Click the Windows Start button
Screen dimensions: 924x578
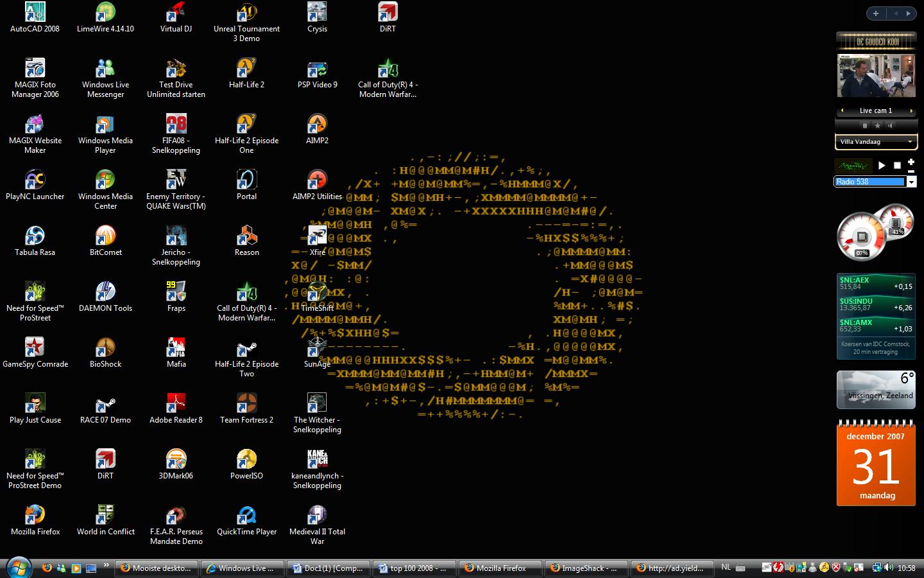[x=18, y=568]
